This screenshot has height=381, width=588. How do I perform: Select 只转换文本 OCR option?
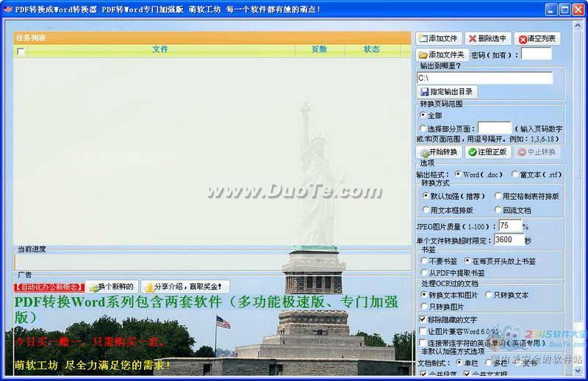(488, 295)
